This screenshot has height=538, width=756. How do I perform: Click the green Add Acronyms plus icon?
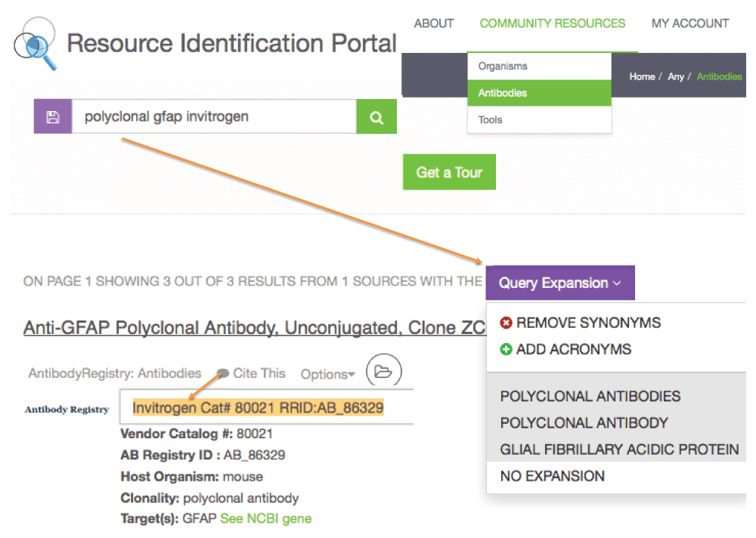tap(506, 349)
